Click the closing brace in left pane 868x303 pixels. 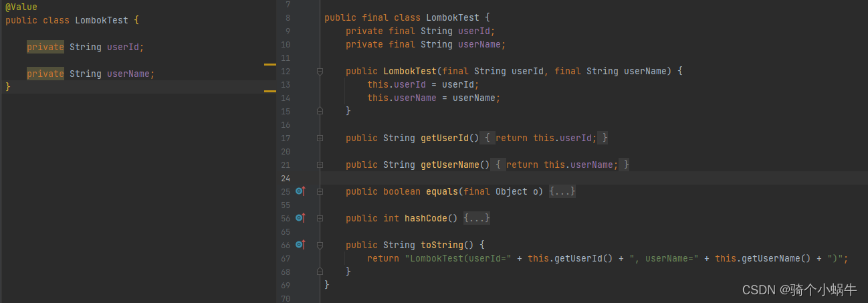tap(8, 86)
